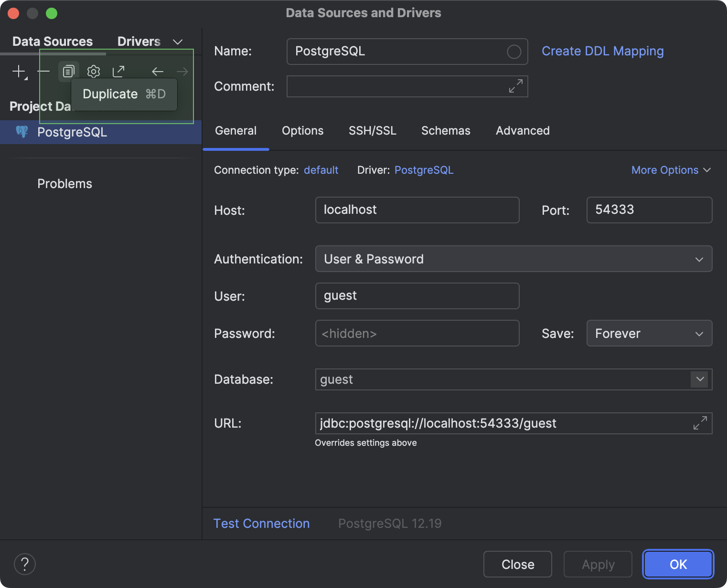Open the Help question mark icon

pos(25,564)
